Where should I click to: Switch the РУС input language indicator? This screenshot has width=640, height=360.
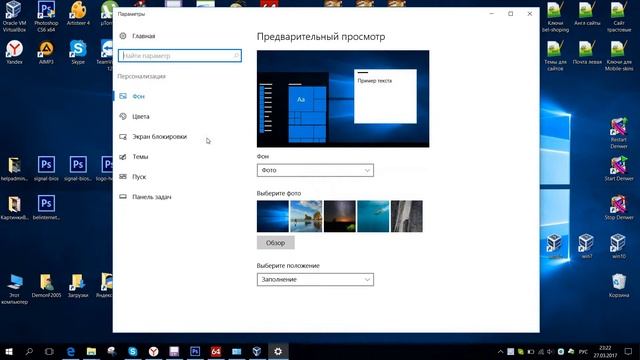click(583, 351)
